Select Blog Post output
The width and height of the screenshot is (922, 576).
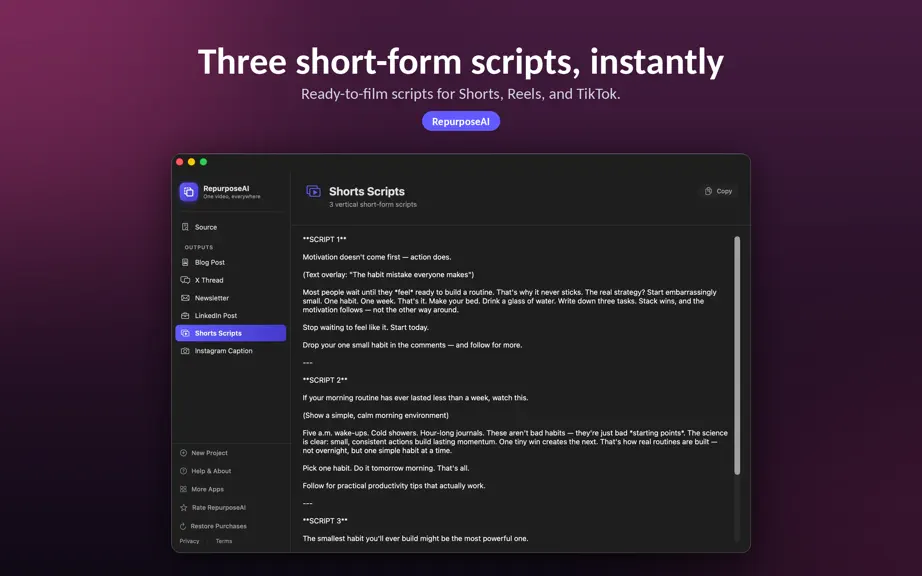(230, 262)
